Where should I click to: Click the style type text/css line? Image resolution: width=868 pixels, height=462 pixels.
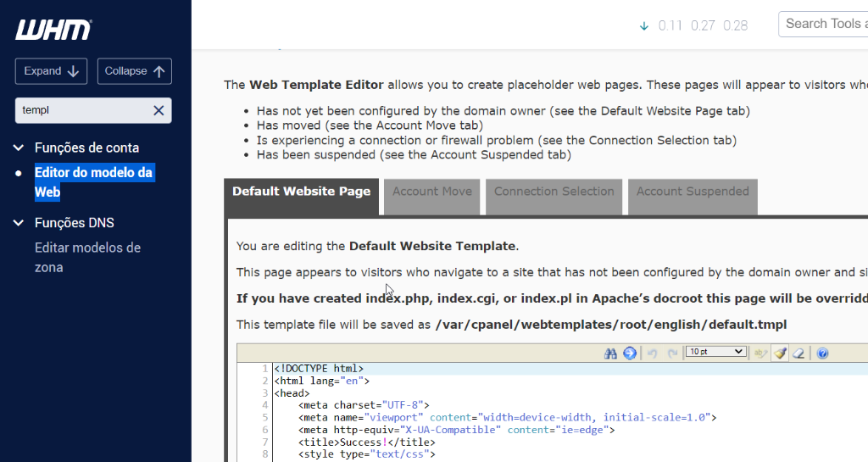(x=366, y=454)
